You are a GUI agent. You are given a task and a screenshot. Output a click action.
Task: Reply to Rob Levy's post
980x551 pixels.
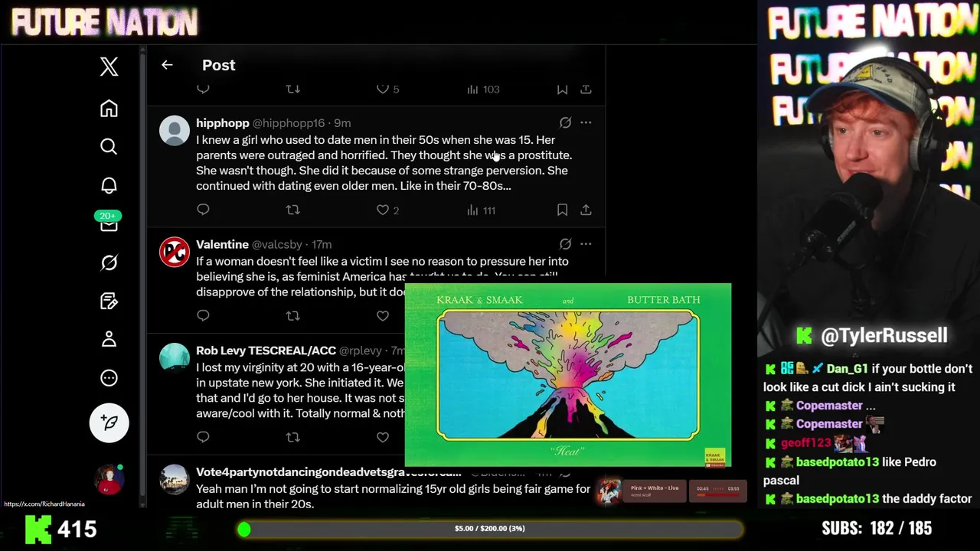[x=203, y=437]
